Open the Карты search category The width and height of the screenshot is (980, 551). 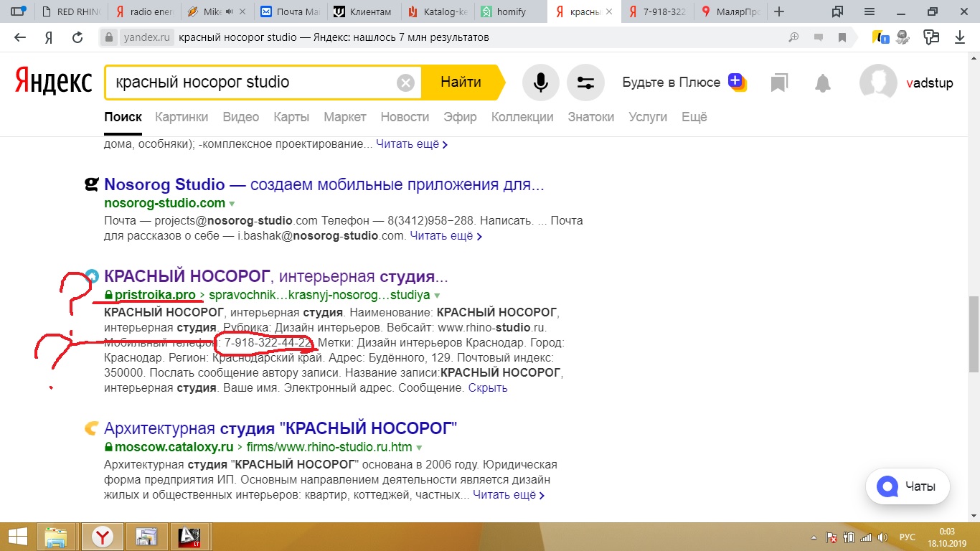click(x=291, y=117)
